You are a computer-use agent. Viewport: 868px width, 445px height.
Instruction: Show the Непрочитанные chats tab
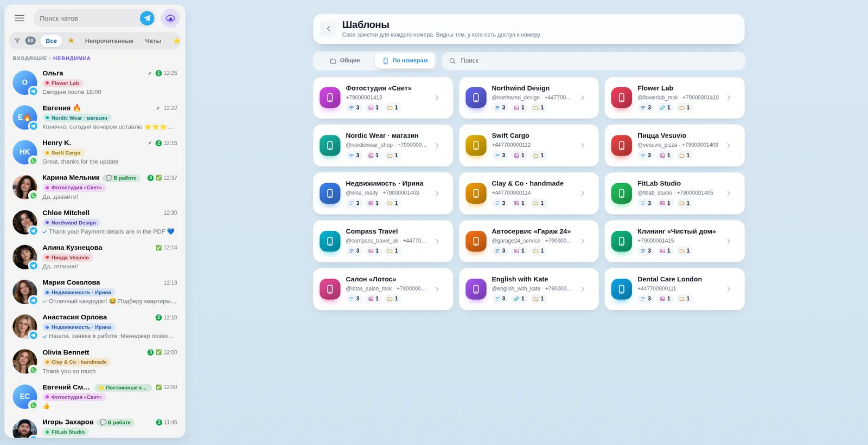click(x=109, y=41)
